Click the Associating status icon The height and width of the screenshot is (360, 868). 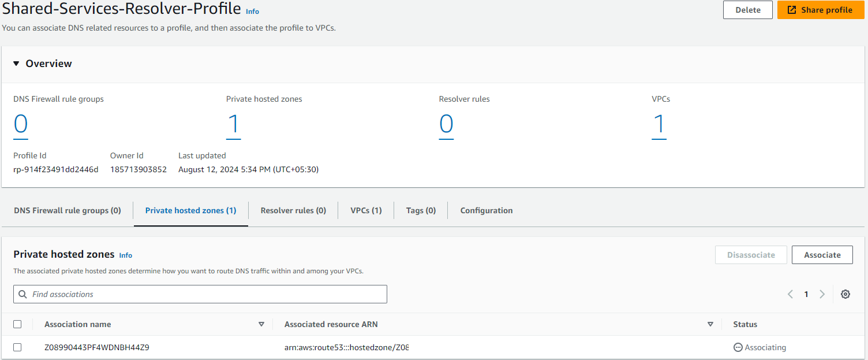(x=738, y=347)
